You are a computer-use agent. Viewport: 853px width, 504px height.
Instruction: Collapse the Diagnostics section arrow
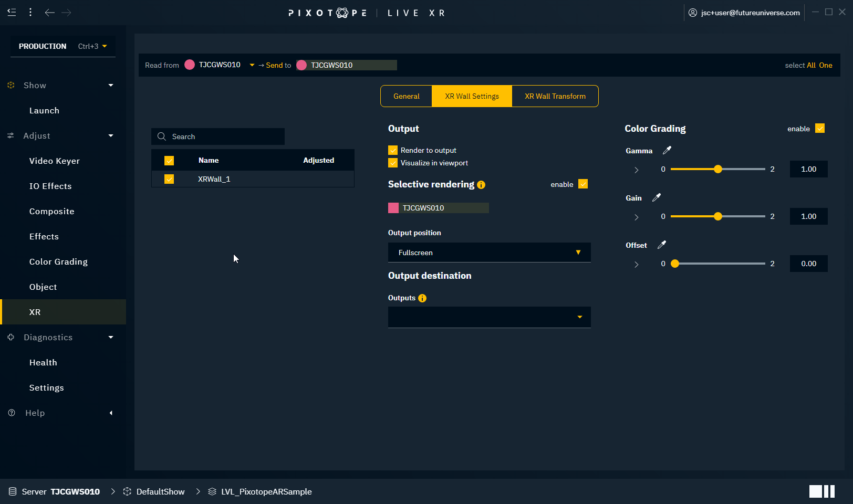coord(111,337)
